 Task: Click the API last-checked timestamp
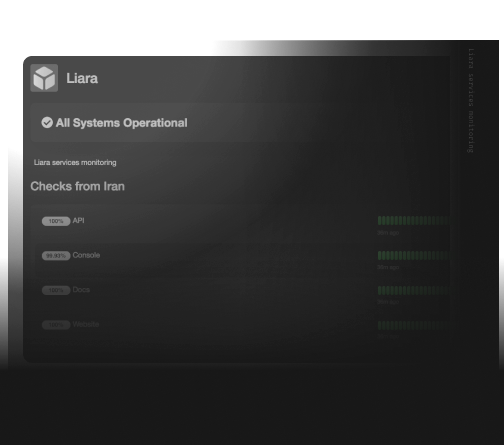[x=388, y=233]
